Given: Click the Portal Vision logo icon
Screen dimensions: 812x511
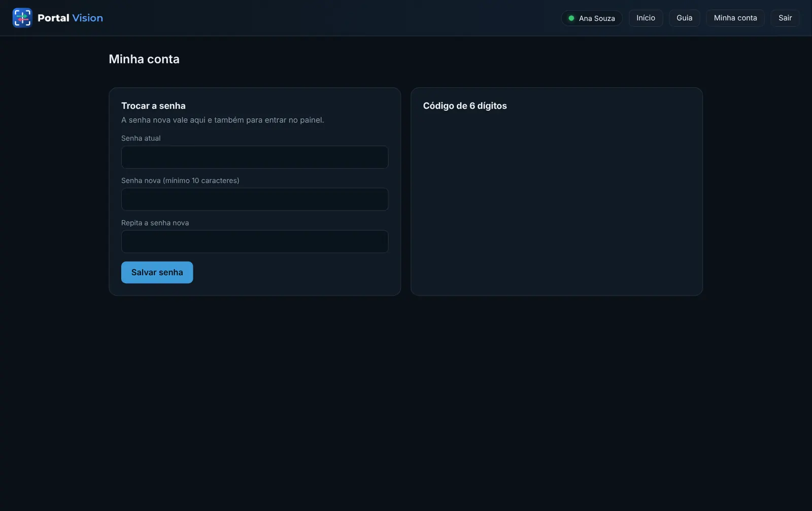Looking at the screenshot, I should pos(22,18).
